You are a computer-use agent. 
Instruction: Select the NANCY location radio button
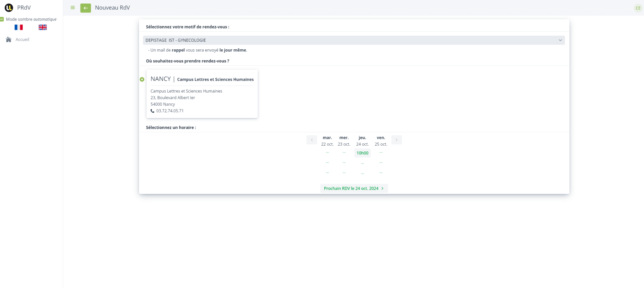coord(142,80)
